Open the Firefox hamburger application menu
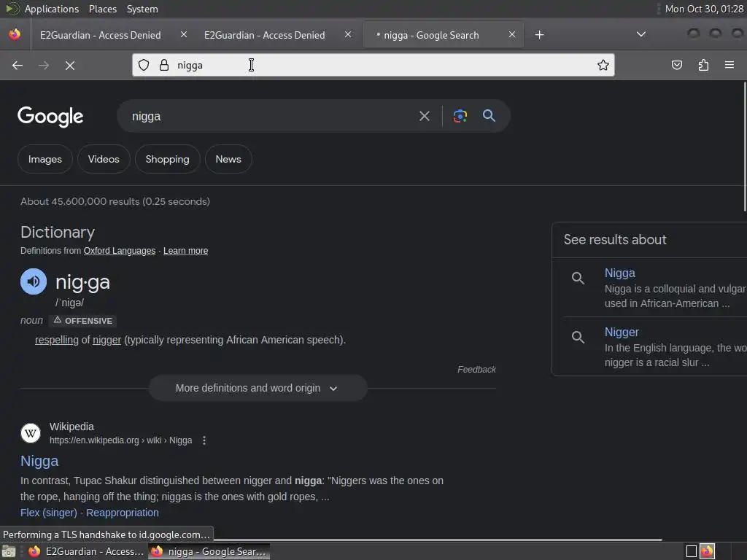 (729, 65)
